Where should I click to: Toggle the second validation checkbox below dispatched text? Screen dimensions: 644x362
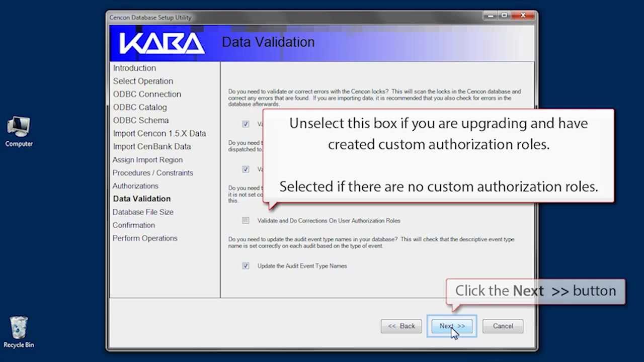coord(246,169)
